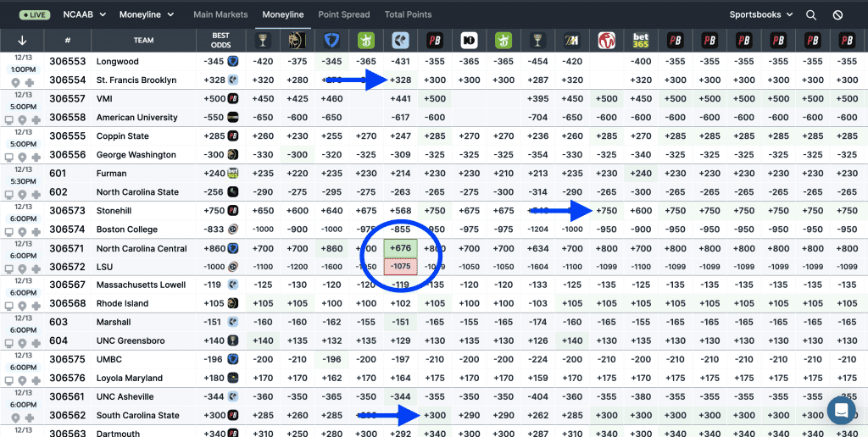868x437 pixels.
Task: Open the Moneyline market dropdown
Action: (x=147, y=14)
